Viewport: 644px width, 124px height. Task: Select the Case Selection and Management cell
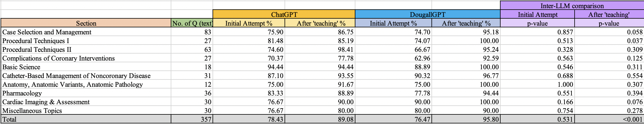click(47, 32)
